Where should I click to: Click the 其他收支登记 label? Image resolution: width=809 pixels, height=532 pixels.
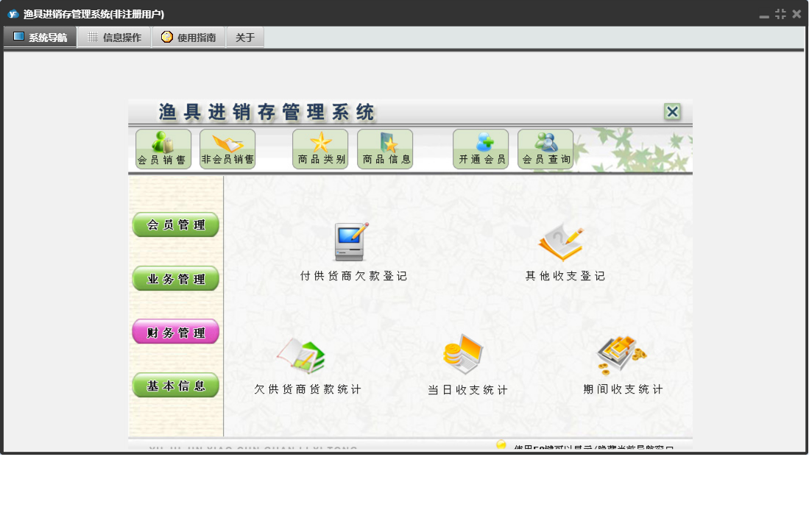pyautogui.click(x=565, y=276)
